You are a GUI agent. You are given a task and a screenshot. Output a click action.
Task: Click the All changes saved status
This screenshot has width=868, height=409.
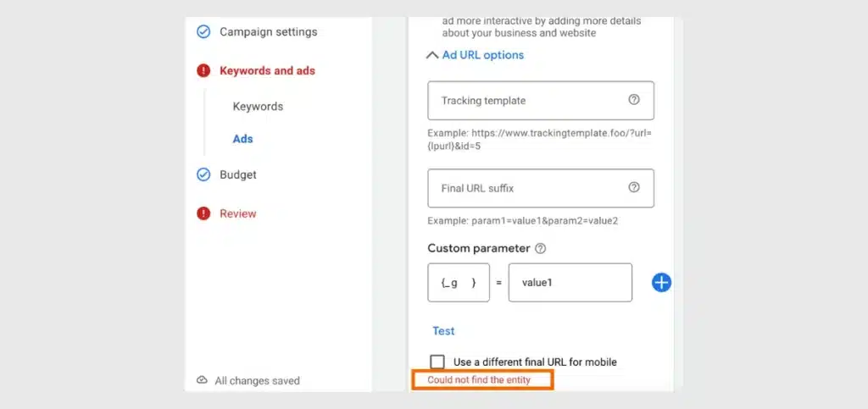click(258, 381)
